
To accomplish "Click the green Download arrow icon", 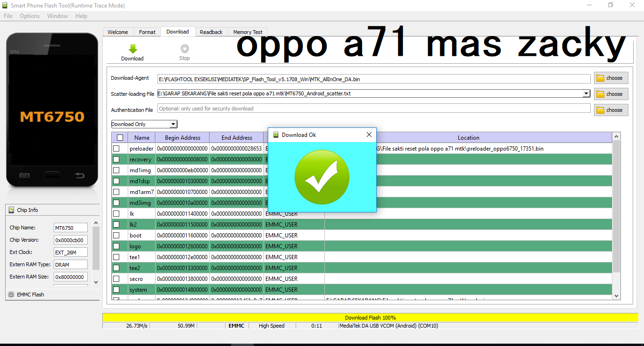I will pos(132,49).
